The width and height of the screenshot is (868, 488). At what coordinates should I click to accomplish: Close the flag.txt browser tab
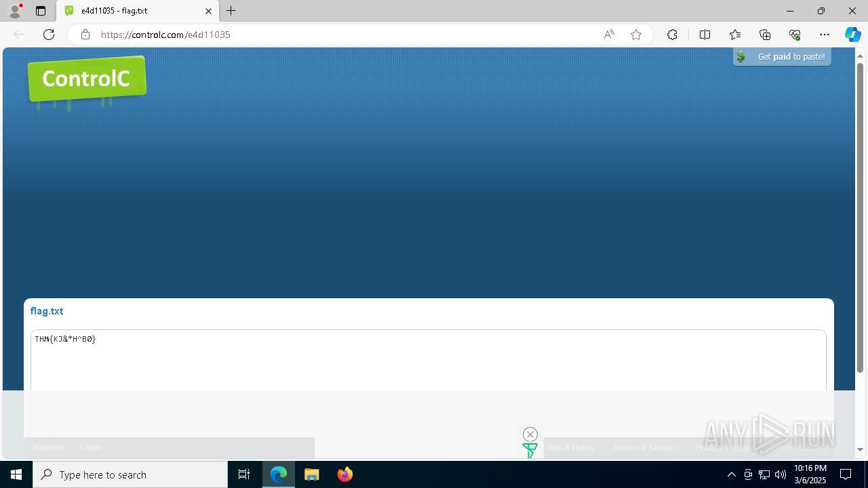(209, 11)
